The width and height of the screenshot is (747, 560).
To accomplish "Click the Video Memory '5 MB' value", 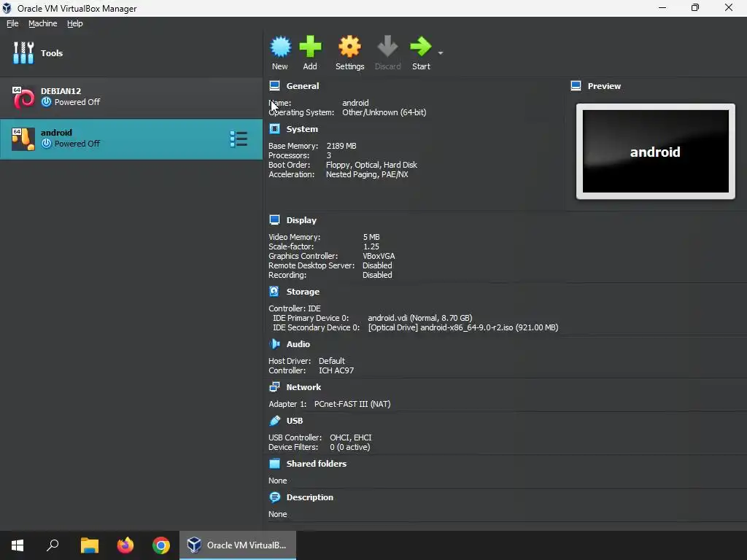I will 371,237.
